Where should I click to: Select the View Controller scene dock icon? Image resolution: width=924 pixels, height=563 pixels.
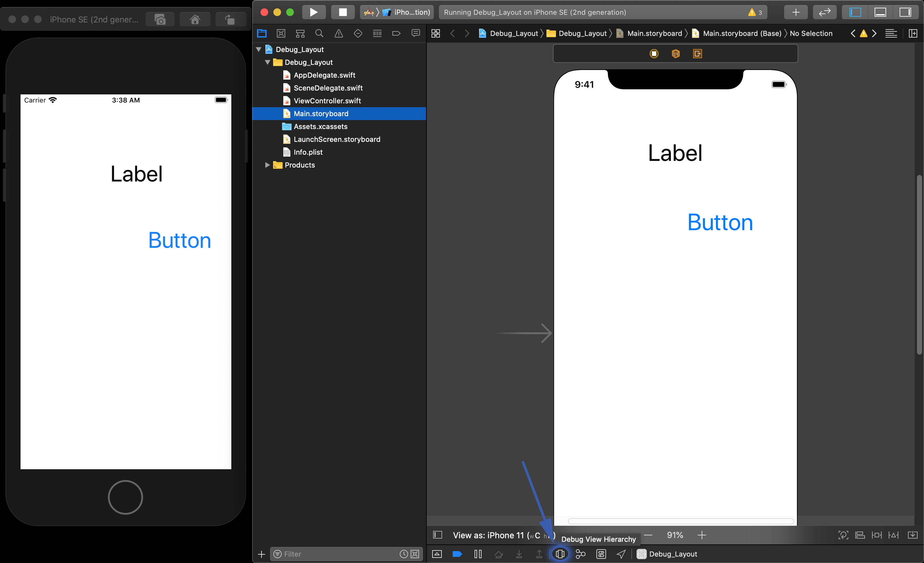click(x=654, y=54)
